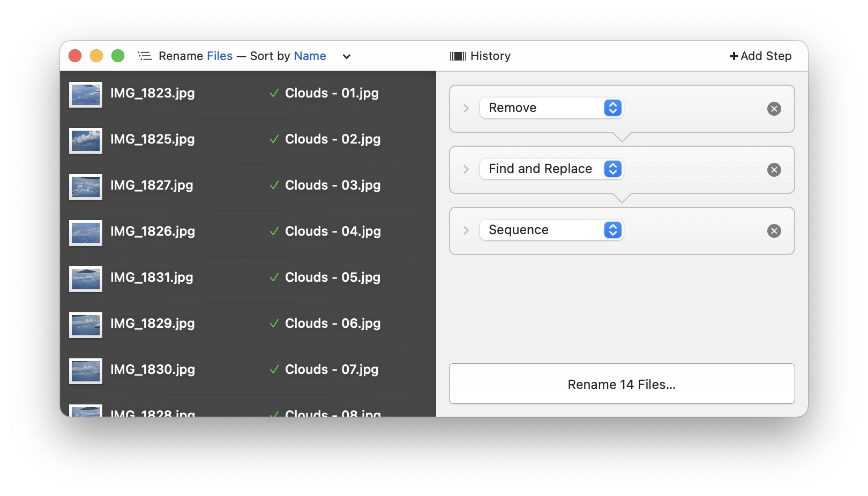The width and height of the screenshot is (868, 496).
Task: Click the new name Clouds - 07.jpg
Action: tap(332, 370)
